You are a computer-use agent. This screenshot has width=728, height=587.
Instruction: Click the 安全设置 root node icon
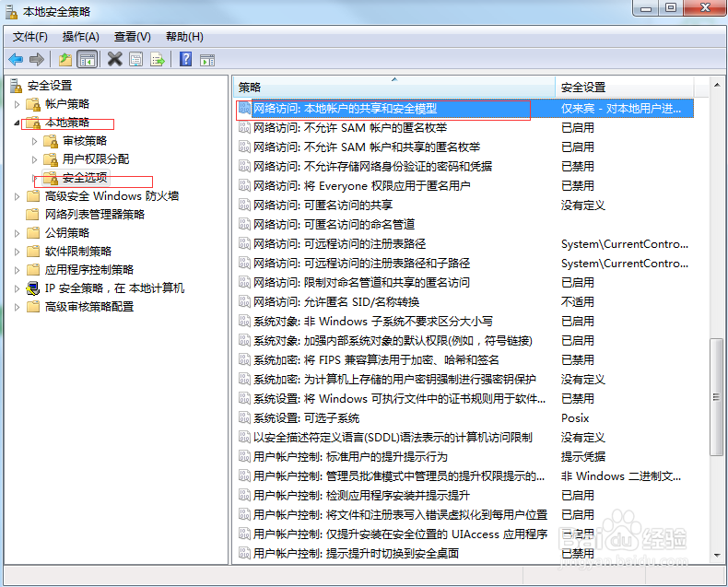pos(17,86)
